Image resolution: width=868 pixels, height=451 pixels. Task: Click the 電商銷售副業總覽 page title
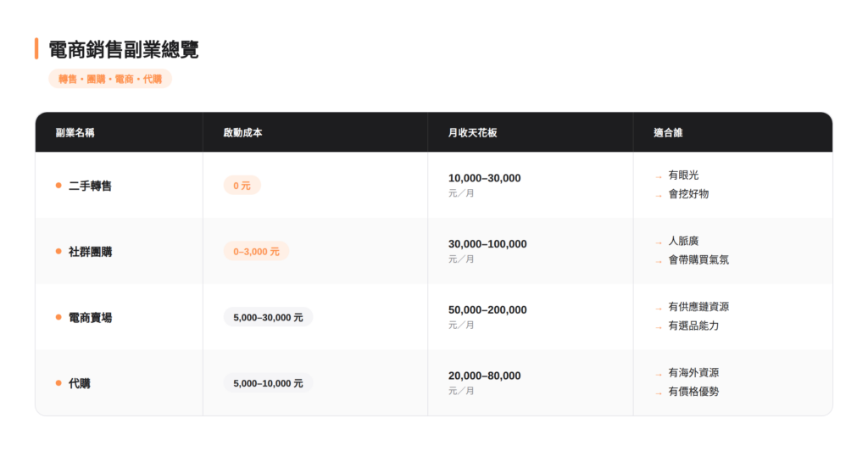point(124,49)
